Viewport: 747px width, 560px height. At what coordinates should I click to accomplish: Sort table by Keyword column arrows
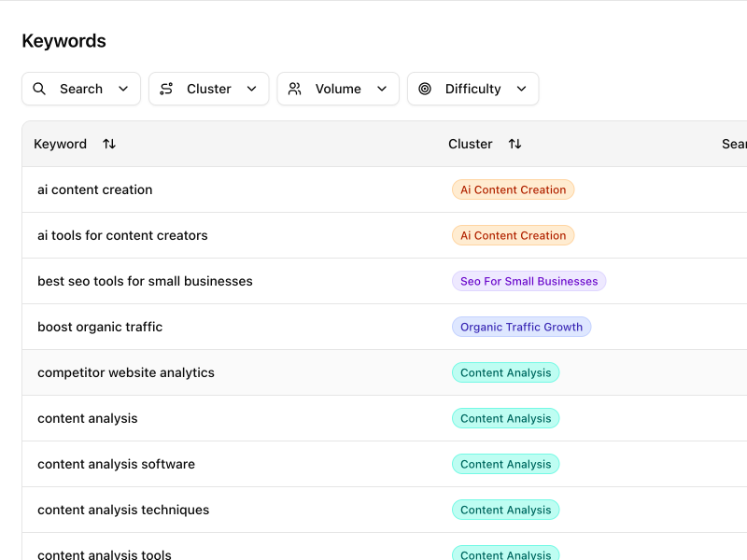109,144
